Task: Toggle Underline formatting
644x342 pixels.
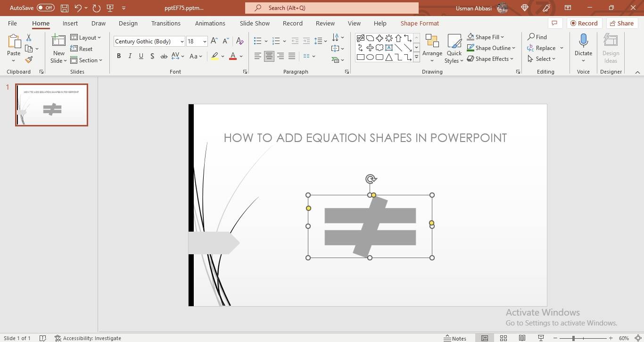Action: click(141, 56)
